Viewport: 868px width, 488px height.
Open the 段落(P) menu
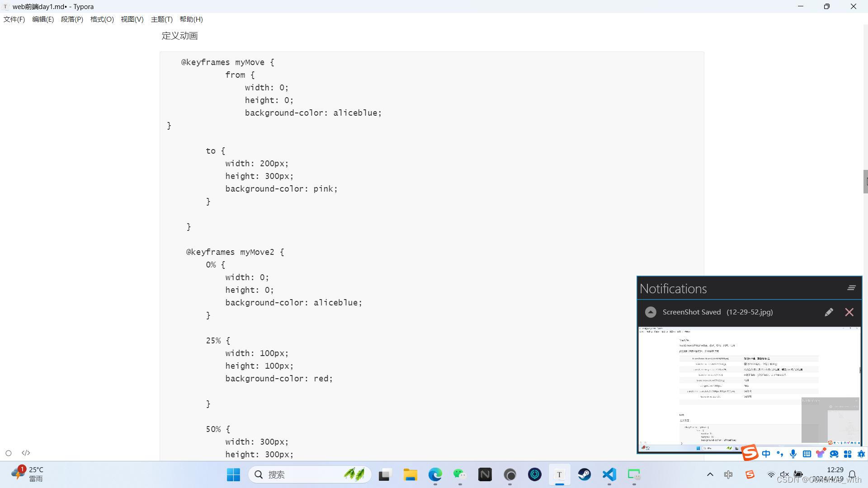72,19
